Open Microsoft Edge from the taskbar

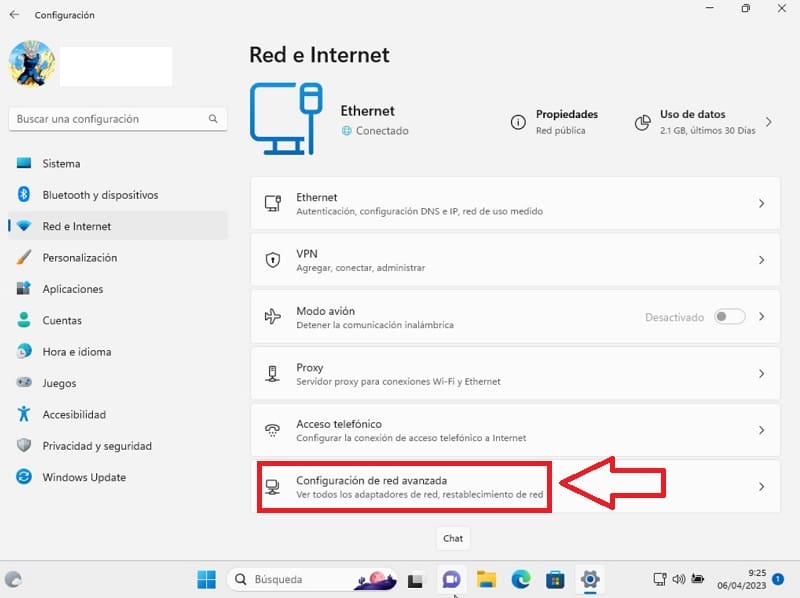[520, 579]
